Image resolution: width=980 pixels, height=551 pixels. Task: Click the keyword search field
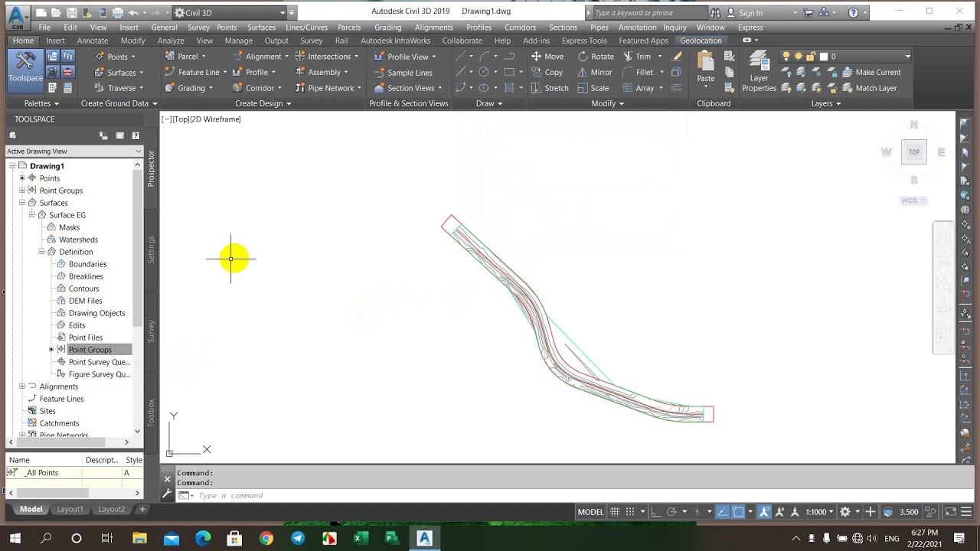point(649,12)
